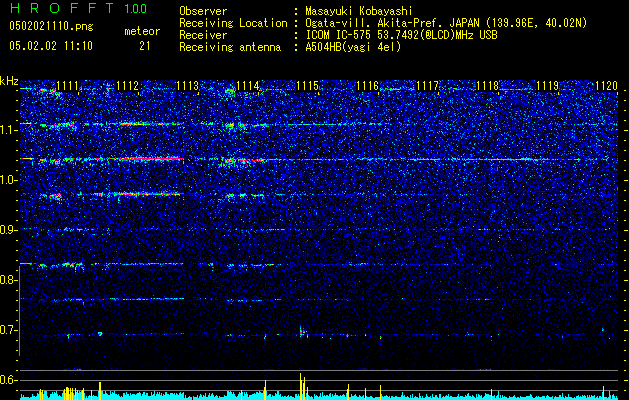Click the 1112 time marker
The width and height of the screenshot is (629, 400).
[x=128, y=86]
